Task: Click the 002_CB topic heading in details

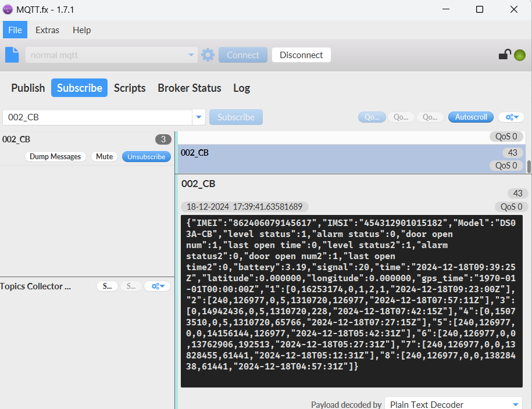Action: click(x=198, y=184)
